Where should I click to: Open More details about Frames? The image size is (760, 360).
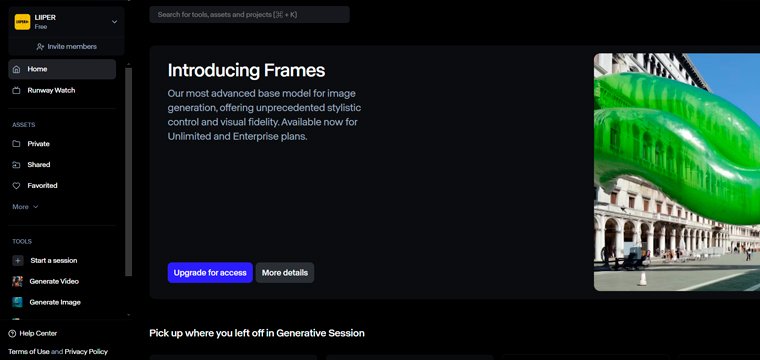(285, 273)
